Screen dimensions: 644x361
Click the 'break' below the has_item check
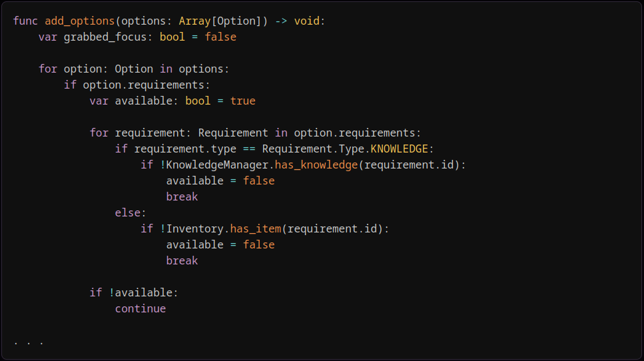(182, 260)
